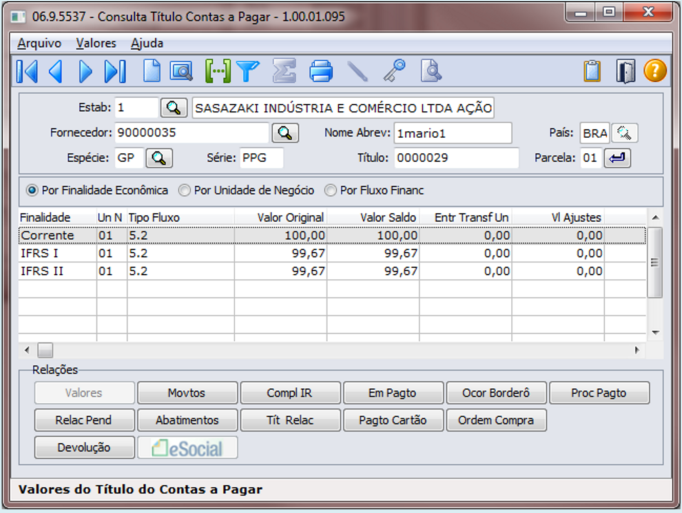The image size is (682, 513).
Task: Click the eSocial button
Action: coord(187,448)
